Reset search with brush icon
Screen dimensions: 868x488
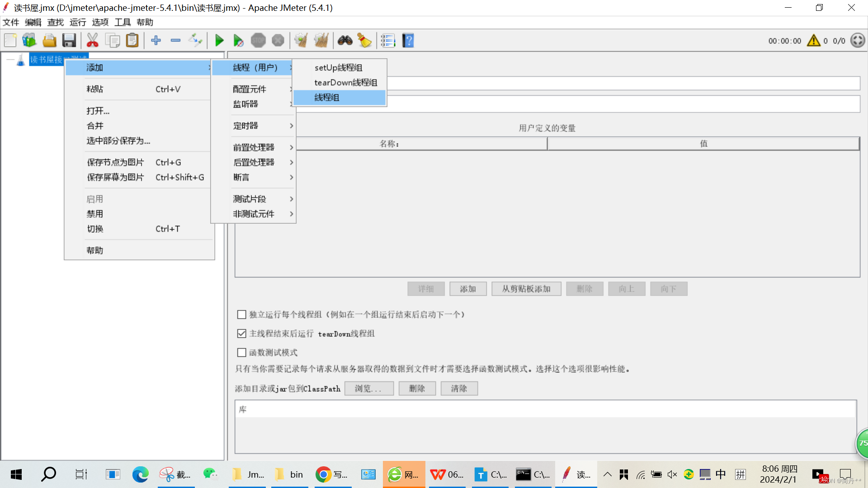pos(364,41)
